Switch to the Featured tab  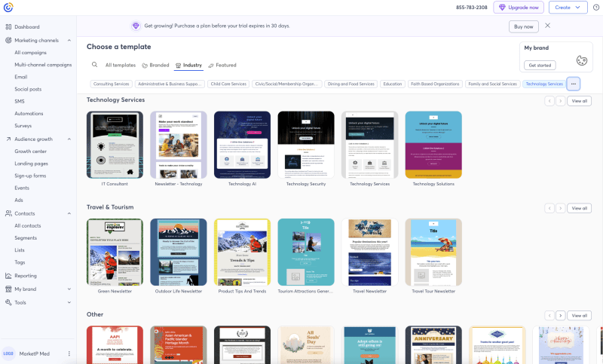tap(222, 65)
